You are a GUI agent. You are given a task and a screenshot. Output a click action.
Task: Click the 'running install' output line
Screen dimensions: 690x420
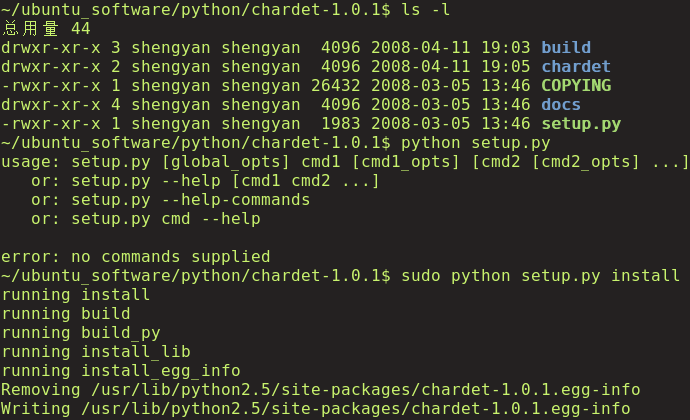(75, 295)
